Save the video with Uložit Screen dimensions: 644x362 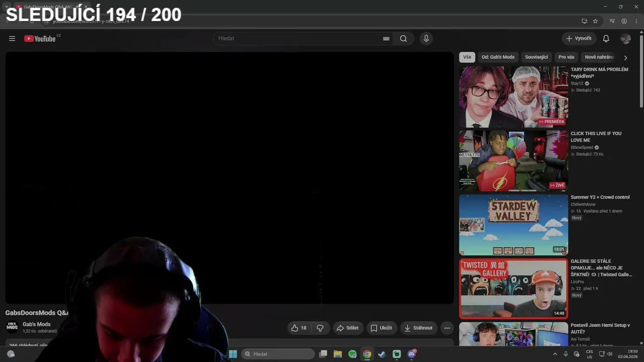pyautogui.click(x=381, y=328)
